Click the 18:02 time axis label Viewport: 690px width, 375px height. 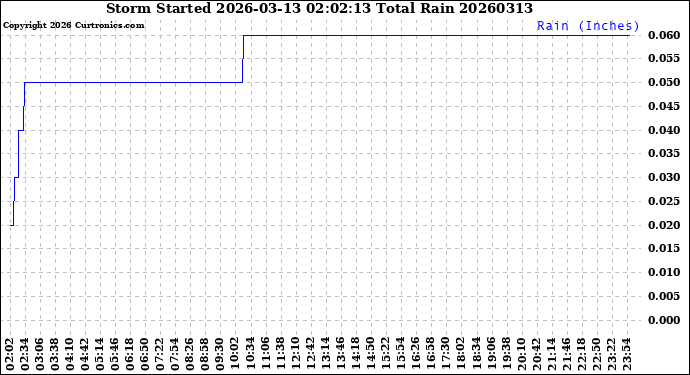click(460, 354)
